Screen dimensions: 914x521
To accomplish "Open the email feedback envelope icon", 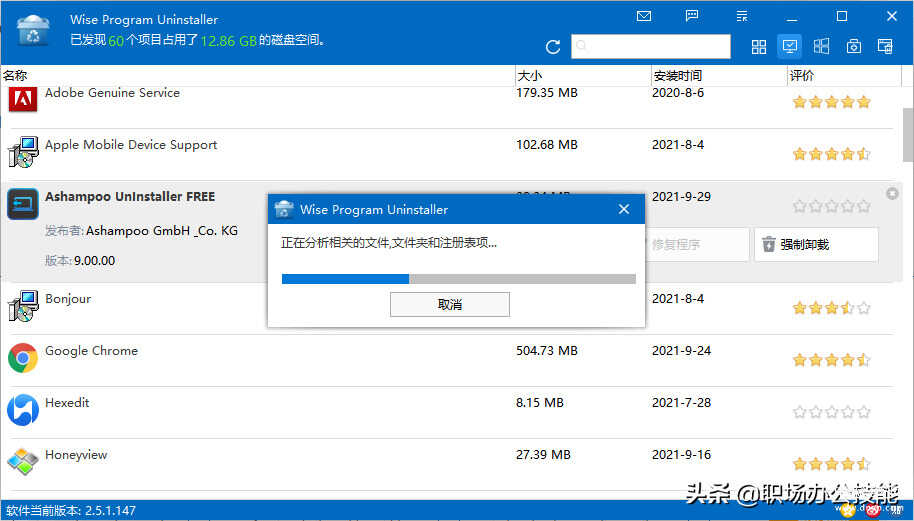I will tap(644, 17).
